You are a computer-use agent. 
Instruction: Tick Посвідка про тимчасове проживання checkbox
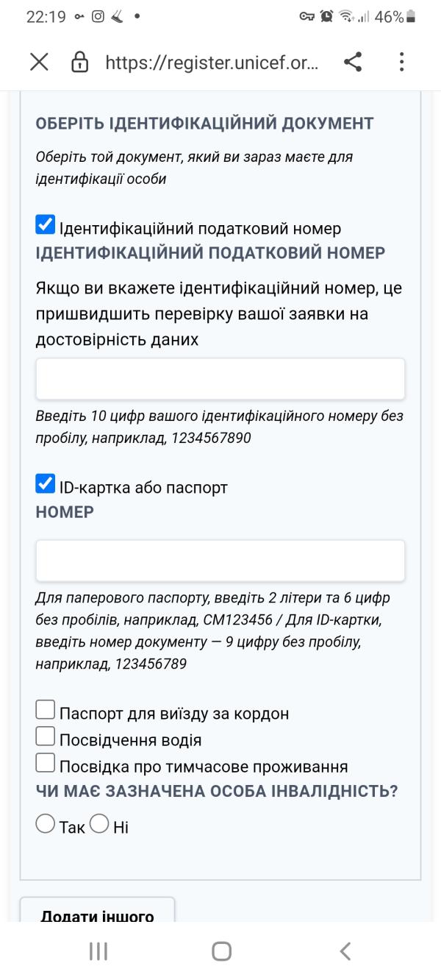[x=46, y=764]
